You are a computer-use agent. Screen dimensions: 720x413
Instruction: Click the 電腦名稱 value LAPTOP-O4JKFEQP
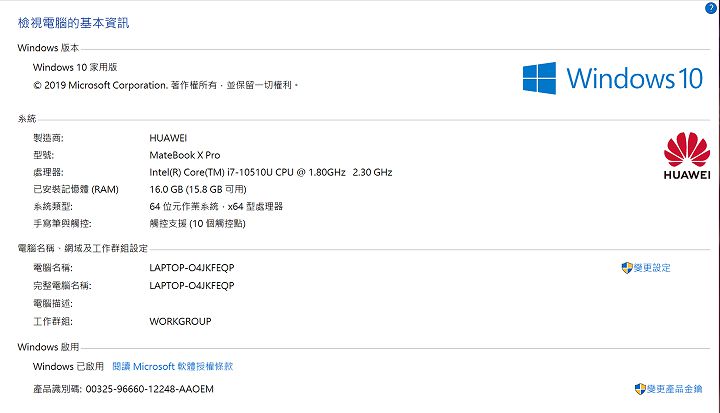[x=192, y=268]
